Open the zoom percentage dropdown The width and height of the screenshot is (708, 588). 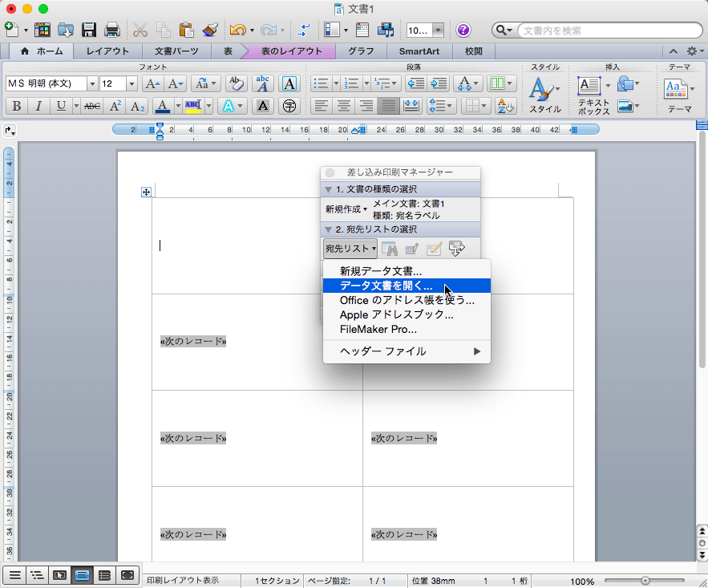point(438,30)
